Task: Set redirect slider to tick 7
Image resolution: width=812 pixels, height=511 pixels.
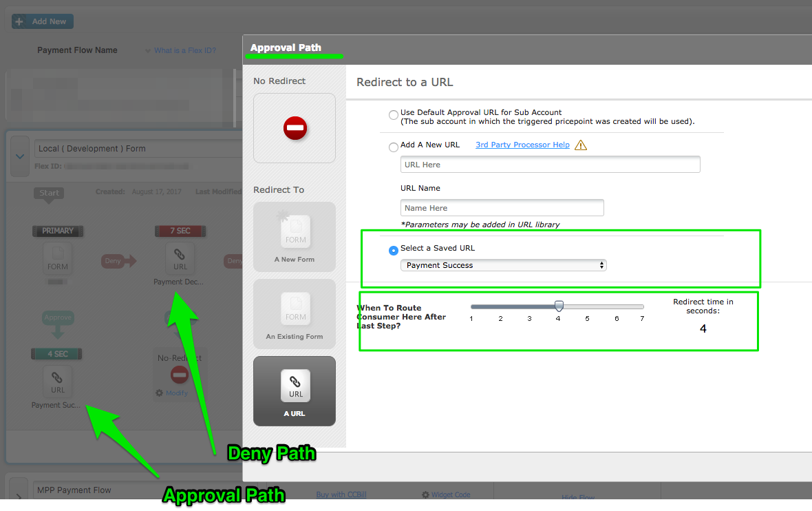Action: (642, 307)
